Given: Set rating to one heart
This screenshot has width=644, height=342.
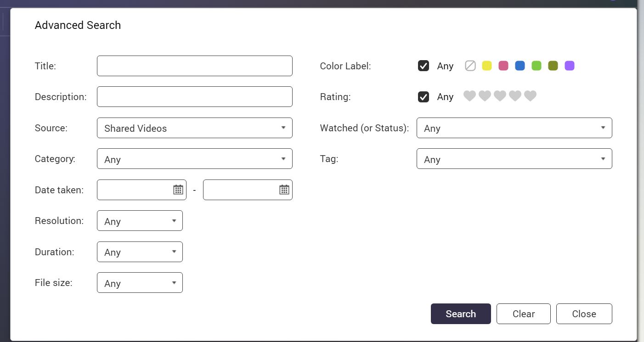Looking at the screenshot, I should pos(469,96).
